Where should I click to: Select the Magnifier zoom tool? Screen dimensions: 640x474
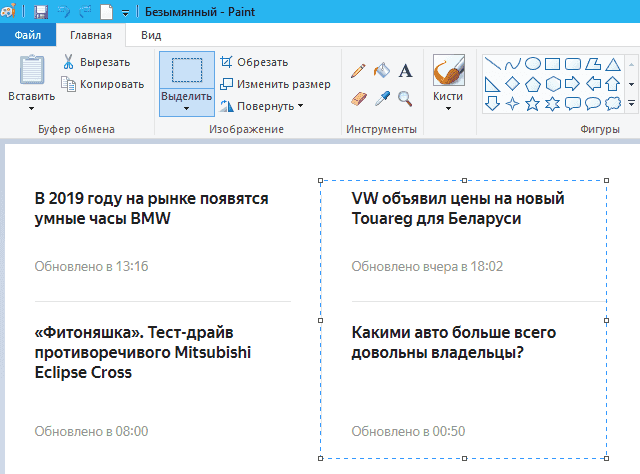click(405, 98)
